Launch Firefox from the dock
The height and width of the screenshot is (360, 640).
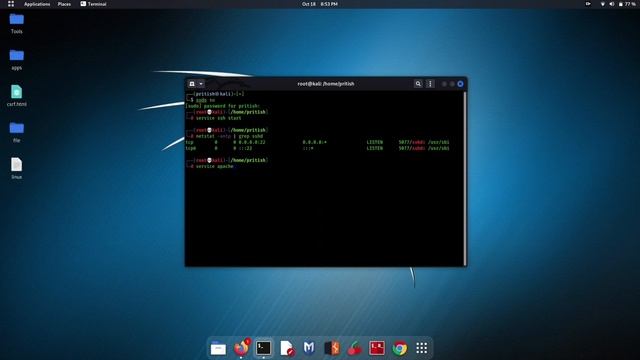coord(241,348)
